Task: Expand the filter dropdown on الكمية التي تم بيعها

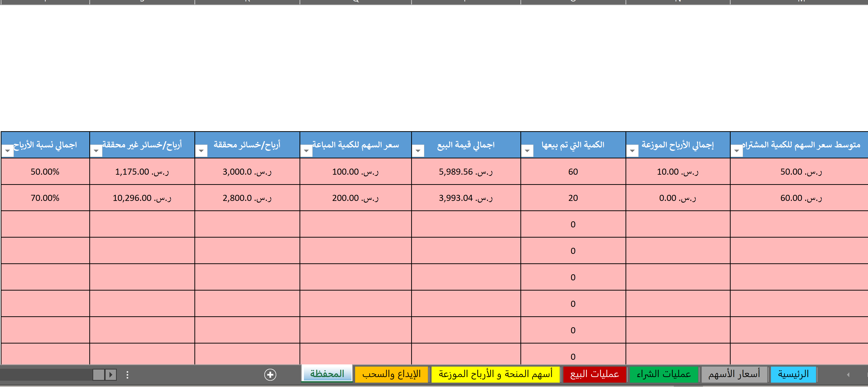Action: click(528, 151)
